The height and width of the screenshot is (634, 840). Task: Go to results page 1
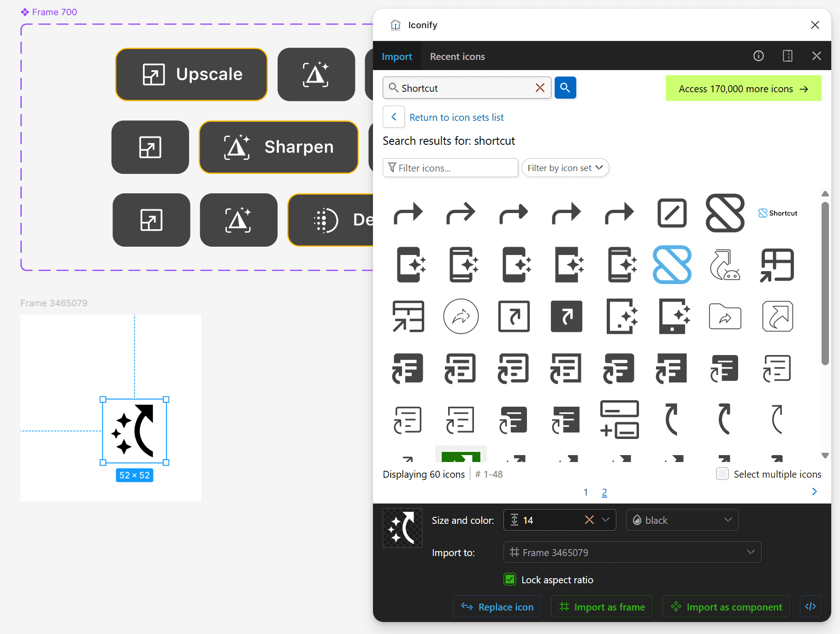586,492
